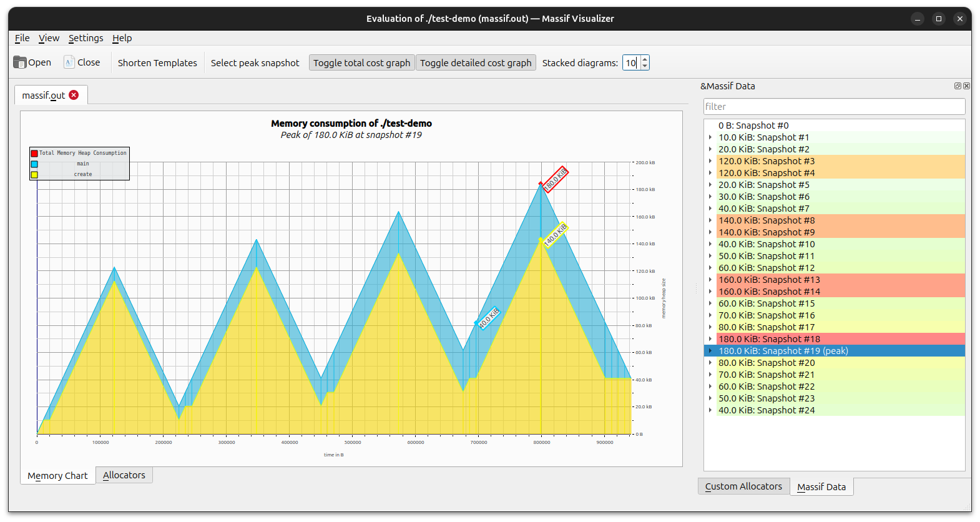Click the yellow 140.0 KiB chart label

[x=555, y=235]
